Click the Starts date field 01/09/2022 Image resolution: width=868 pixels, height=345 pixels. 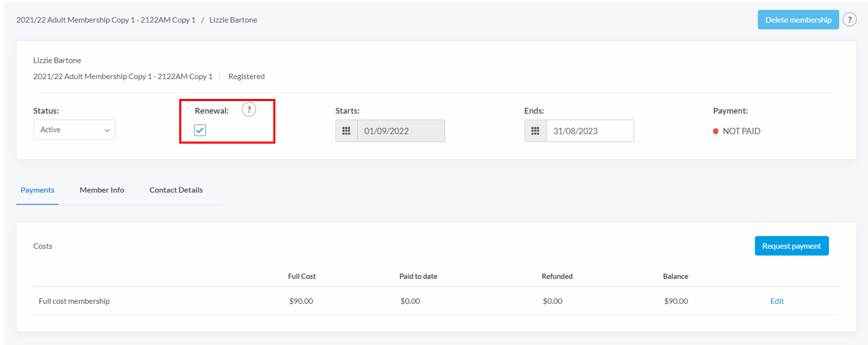[x=401, y=131]
